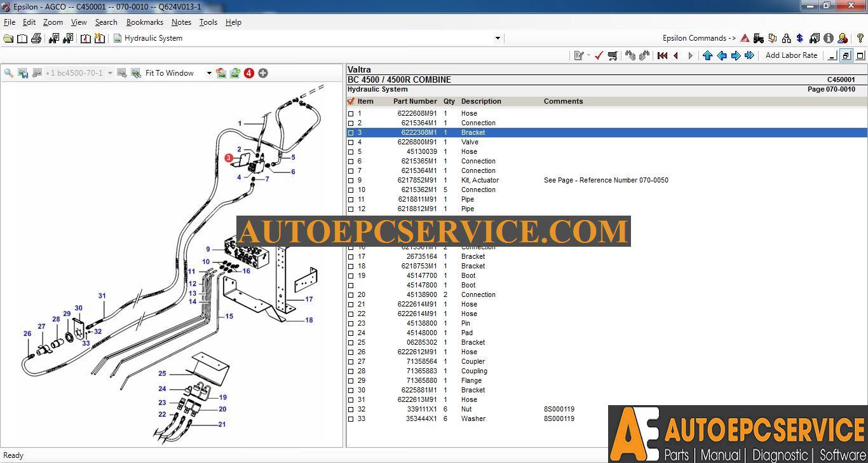Open the shopping cart icon
This screenshot has height=463, width=868.
pyautogui.click(x=613, y=55)
